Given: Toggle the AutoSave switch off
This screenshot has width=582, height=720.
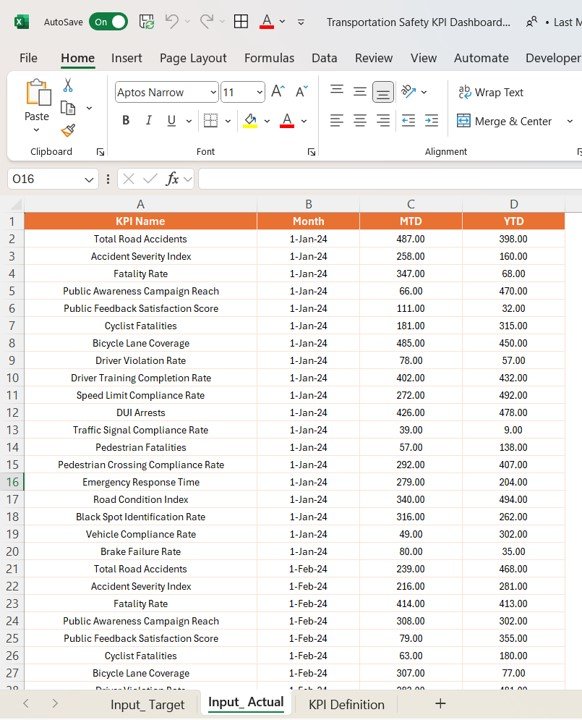Looking at the screenshot, I should 108,22.
